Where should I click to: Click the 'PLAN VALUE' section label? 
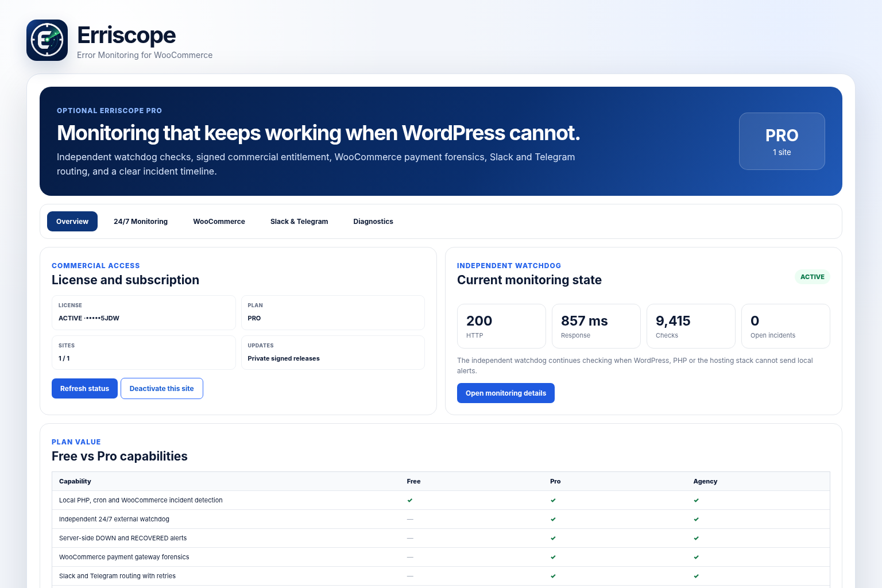pos(76,442)
